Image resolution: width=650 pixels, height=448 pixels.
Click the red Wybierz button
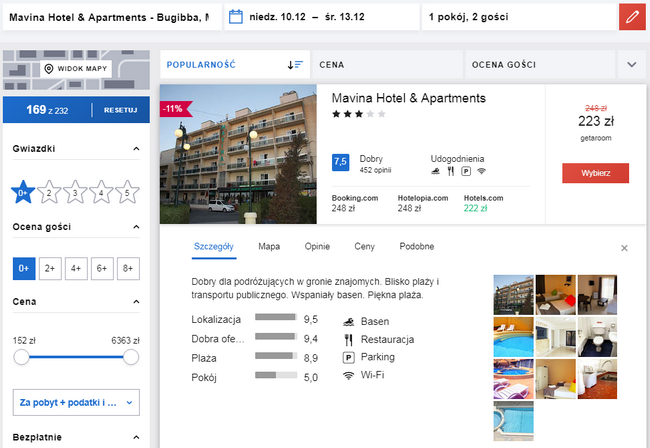tap(595, 173)
